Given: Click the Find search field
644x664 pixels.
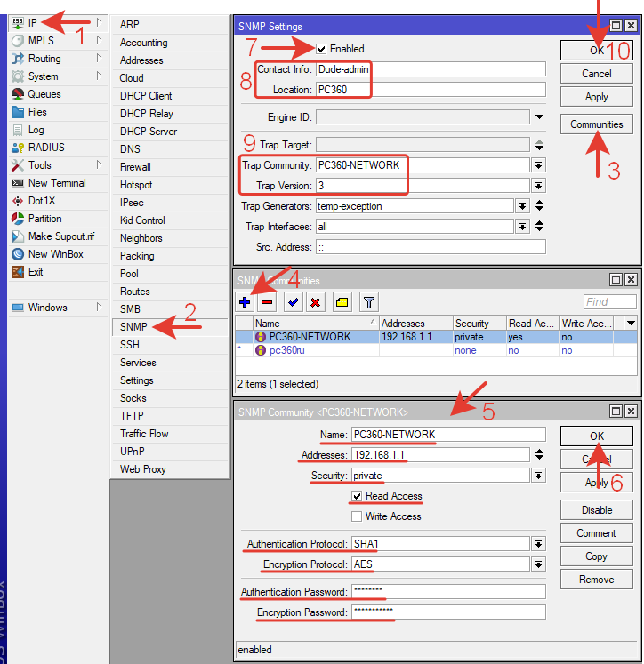Looking at the screenshot, I should (609, 302).
